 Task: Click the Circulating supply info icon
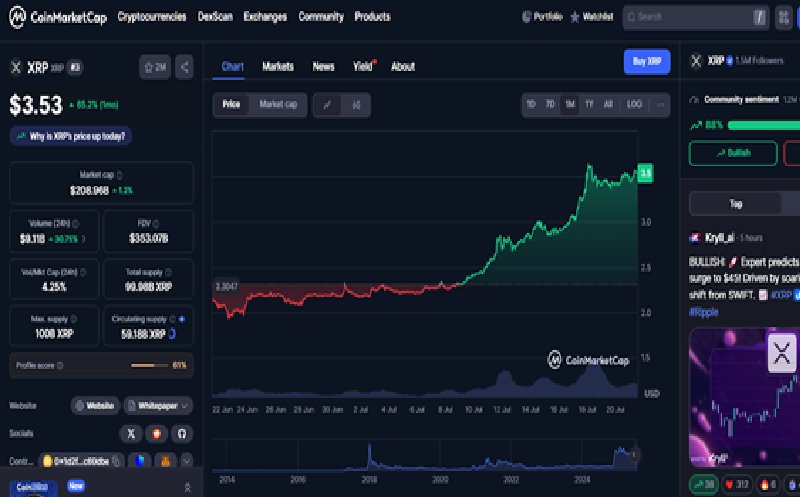(172, 319)
